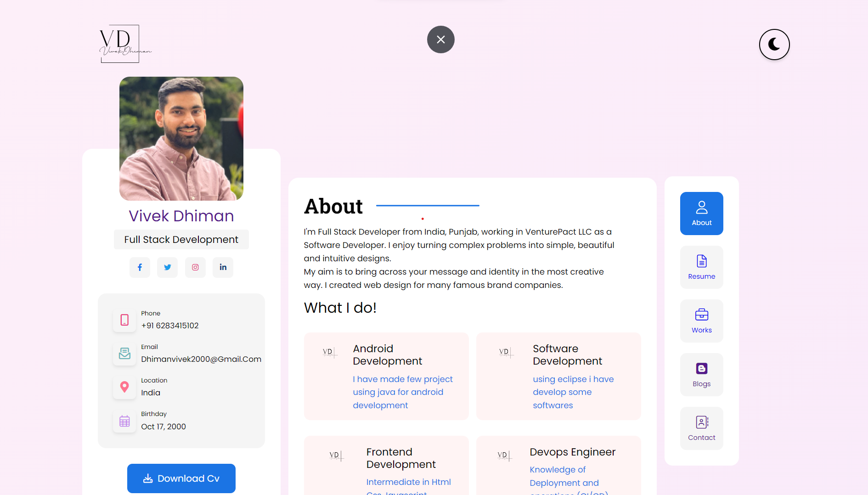
Task: Click the phone icon beside Phone
Action: (x=124, y=320)
